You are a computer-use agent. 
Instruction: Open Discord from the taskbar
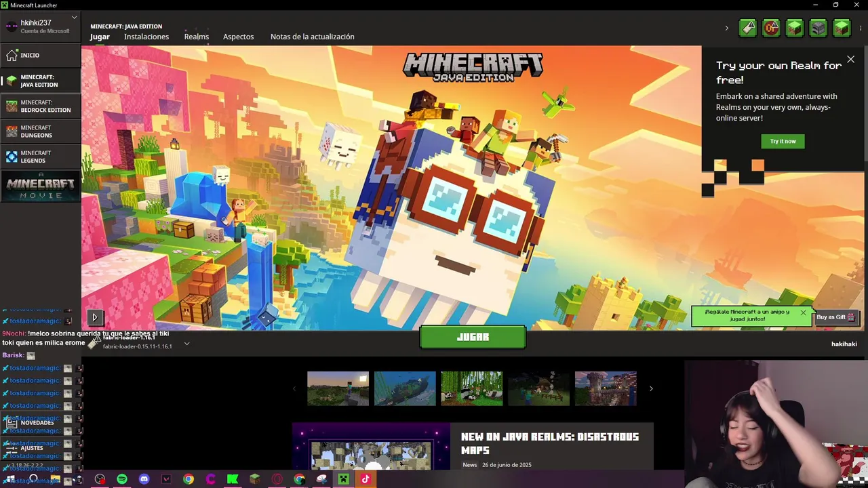click(x=144, y=479)
